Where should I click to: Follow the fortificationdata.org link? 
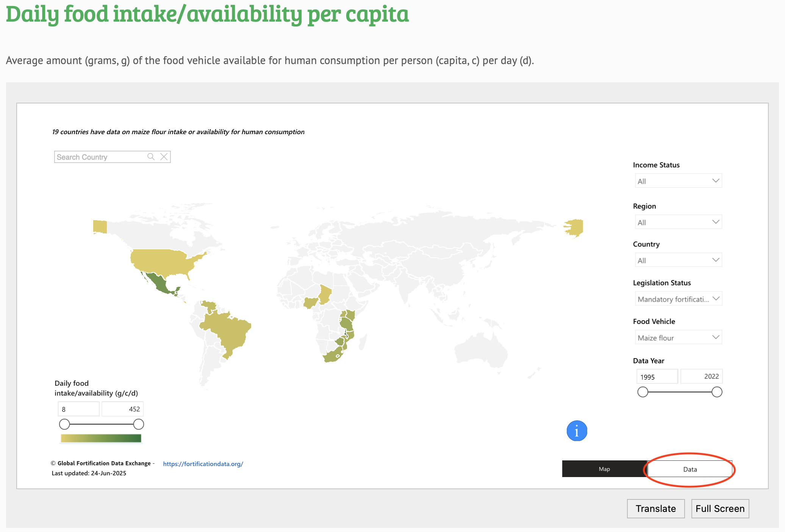(x=203, y=463)
